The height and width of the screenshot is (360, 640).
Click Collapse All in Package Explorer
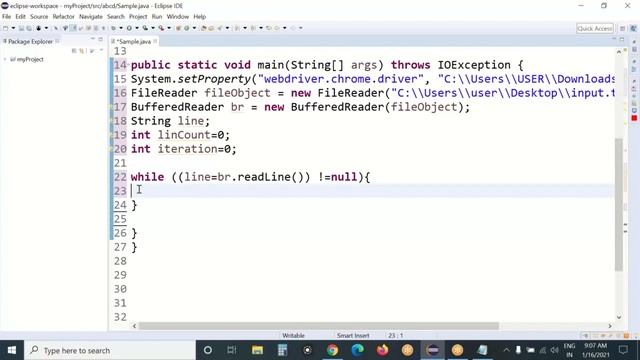74,51
